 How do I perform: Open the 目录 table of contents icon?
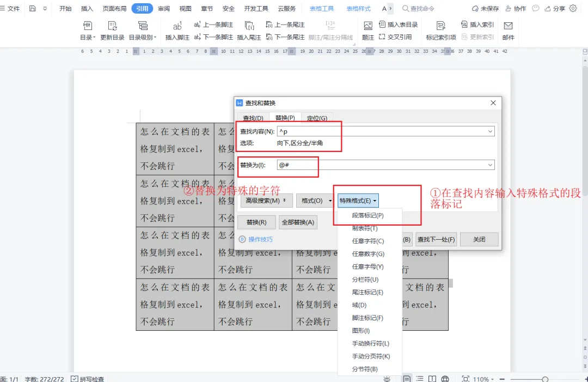click(87, 26)
